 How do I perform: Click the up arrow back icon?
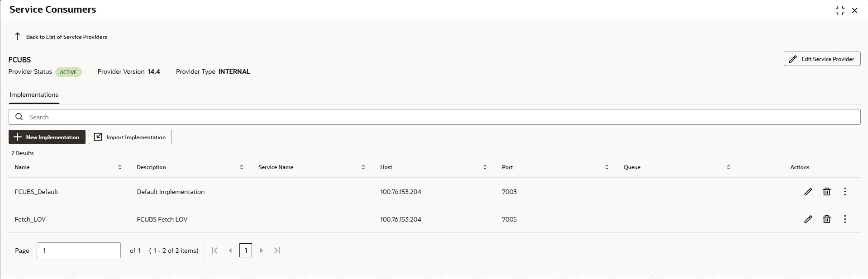[17, 36]
